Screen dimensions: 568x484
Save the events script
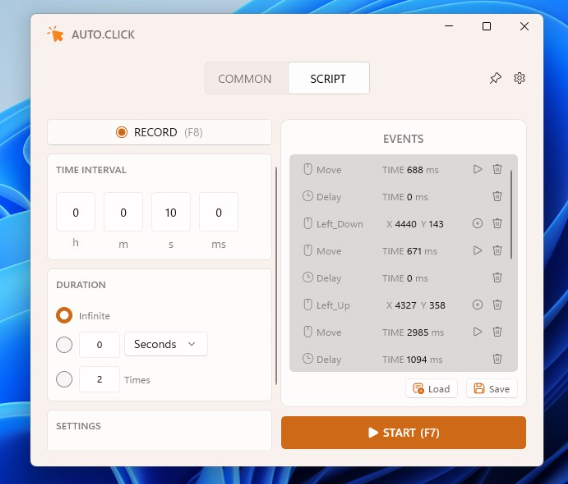click(x=492, y=389)
